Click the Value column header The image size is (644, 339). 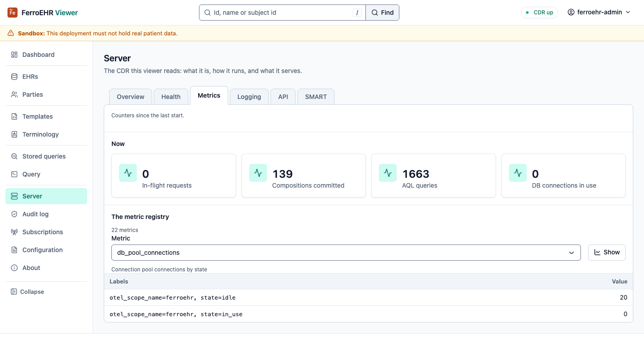pos(619,281)
